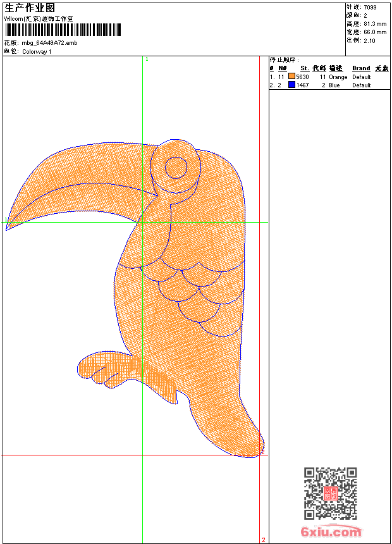Click the St. column header

[305, 68]
